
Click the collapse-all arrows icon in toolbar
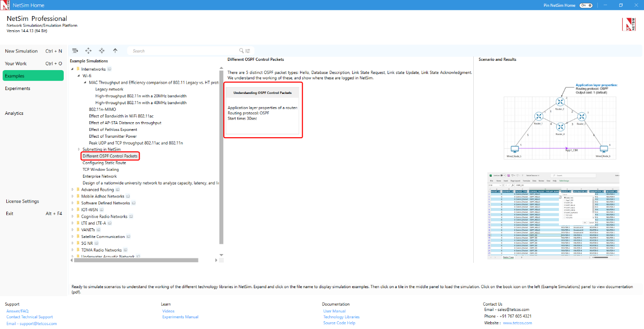coord(102,51)
